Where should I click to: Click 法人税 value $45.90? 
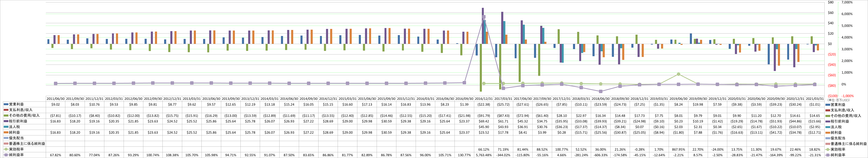484,127
